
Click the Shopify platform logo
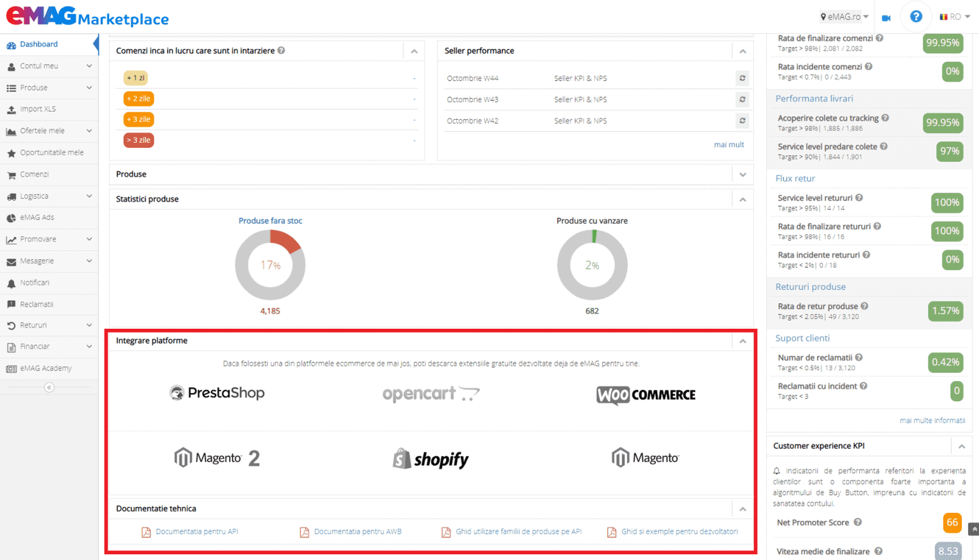coord(431,459)
